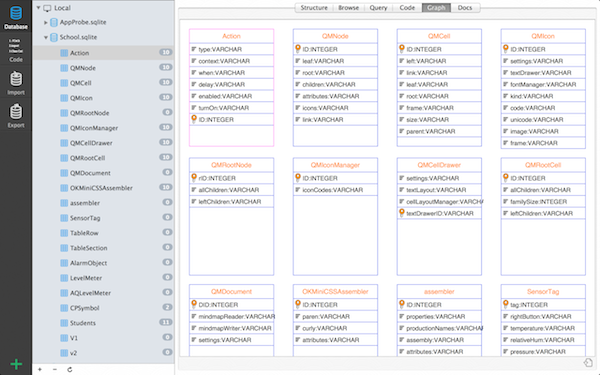
Task: Switch to the Query tab
Action: pyautogui.click(x=378, y=8)
